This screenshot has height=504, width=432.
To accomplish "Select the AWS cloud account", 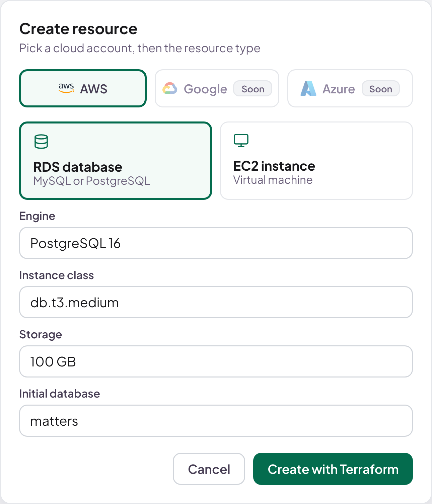I will click(83, 88).
